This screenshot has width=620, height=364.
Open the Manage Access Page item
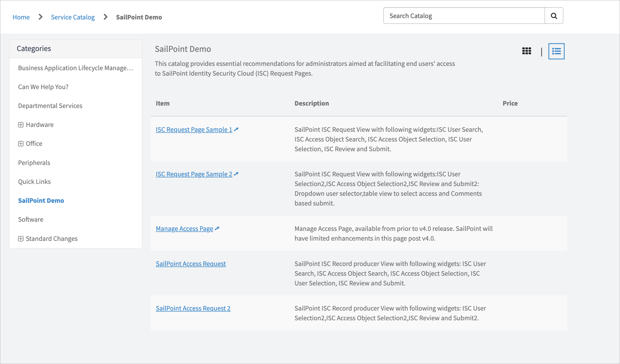coord(184,228)
